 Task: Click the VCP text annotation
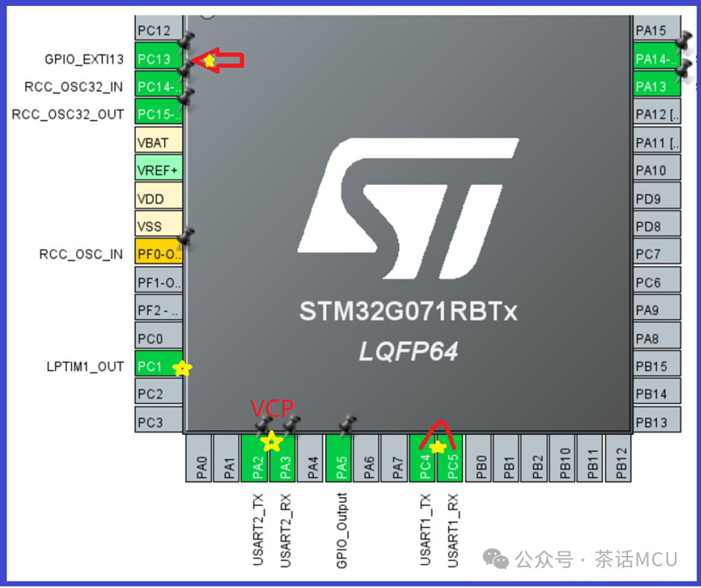tap(274, 409)
